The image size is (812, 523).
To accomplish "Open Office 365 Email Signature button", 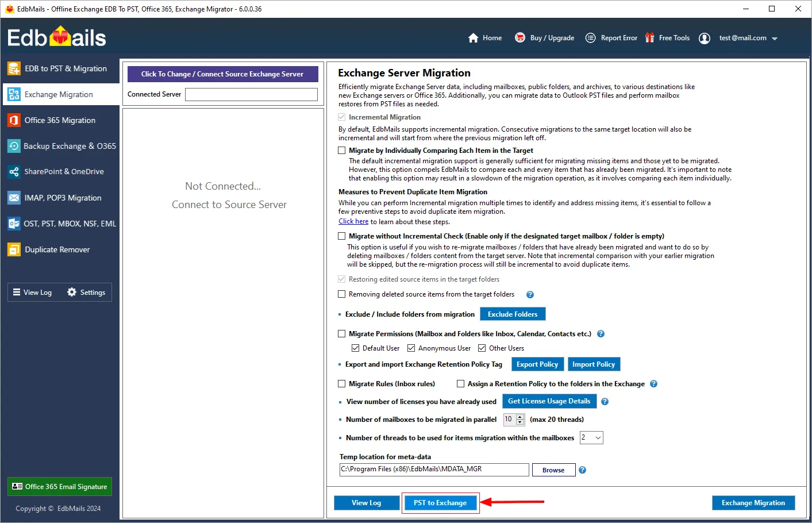I will (x=60, y=487).
